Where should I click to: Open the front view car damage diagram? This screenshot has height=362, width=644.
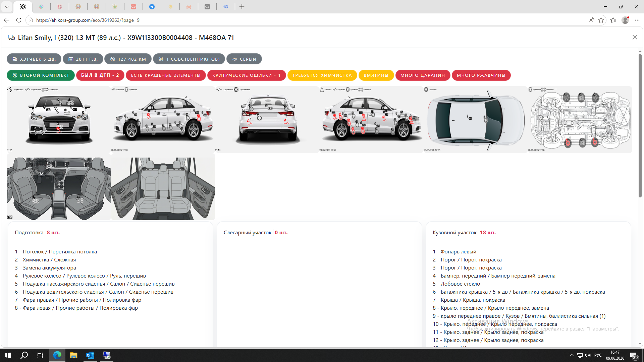59,120
